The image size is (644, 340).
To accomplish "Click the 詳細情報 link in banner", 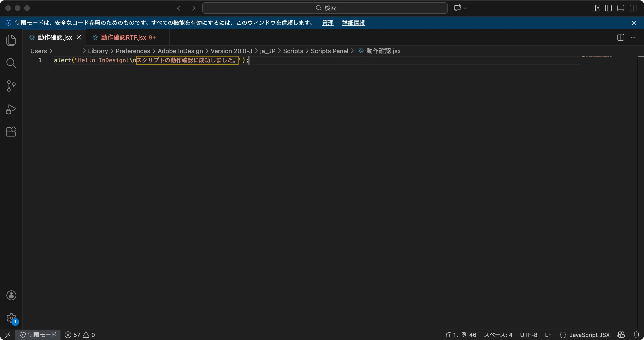I will click(x=353, y=23).
